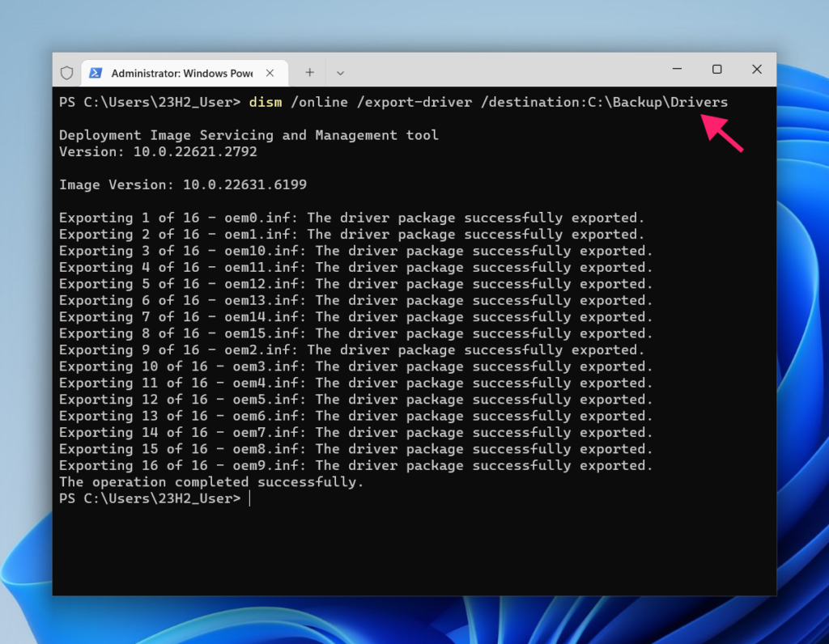Viewport: 829px width, 644px height.
Task: Click Deployment Image Servicing and Management tool line
Action: tap(249, 135)
